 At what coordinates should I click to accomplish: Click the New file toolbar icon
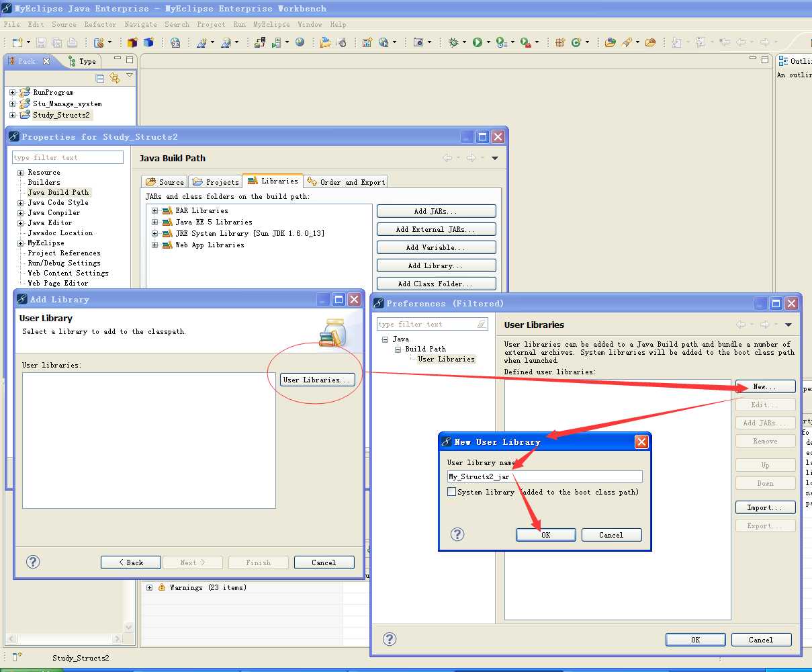pos(17,42)
